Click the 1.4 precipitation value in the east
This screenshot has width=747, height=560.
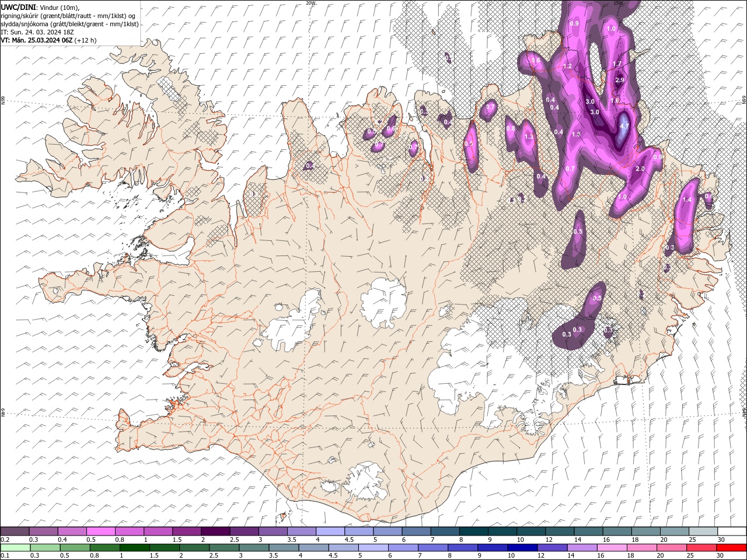click(687, 199)
